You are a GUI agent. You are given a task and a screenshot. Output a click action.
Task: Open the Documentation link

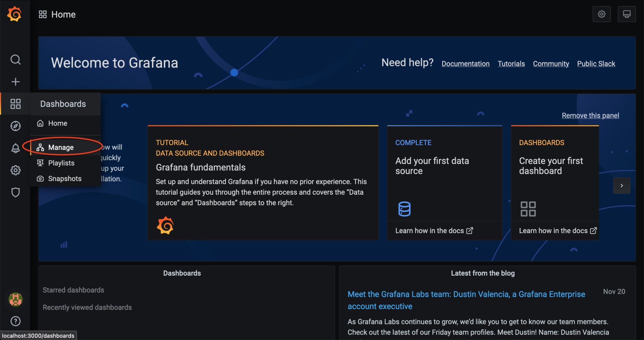coord(465,64)
